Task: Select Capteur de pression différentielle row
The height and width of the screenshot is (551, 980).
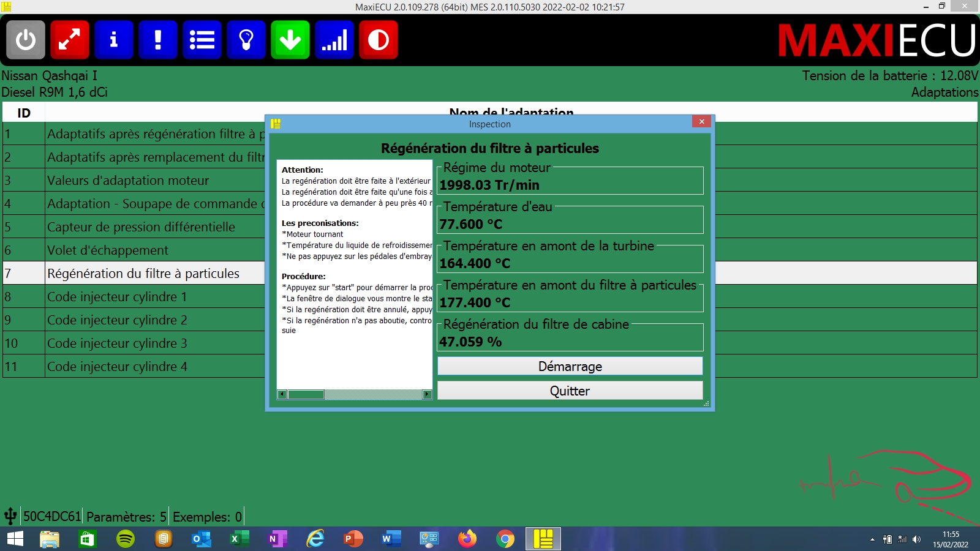Action: coord(141,227)
